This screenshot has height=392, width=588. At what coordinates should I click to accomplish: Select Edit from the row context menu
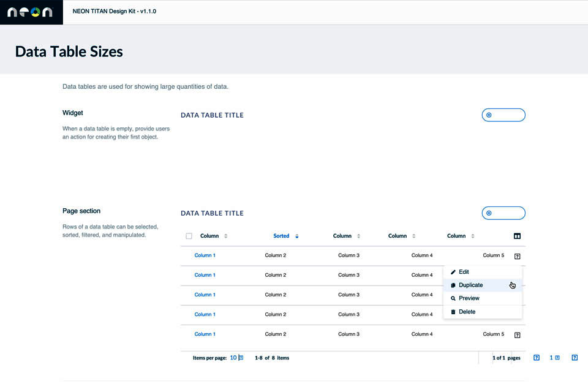pos(464,272)
